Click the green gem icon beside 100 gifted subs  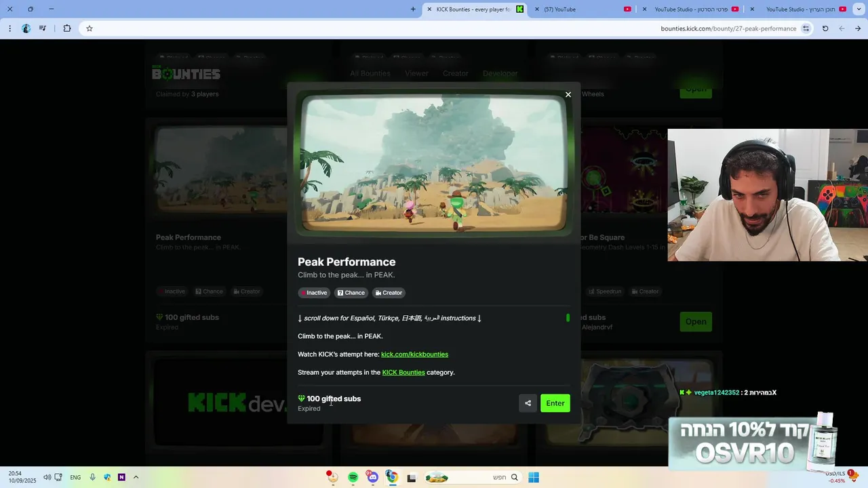[301, 399]
